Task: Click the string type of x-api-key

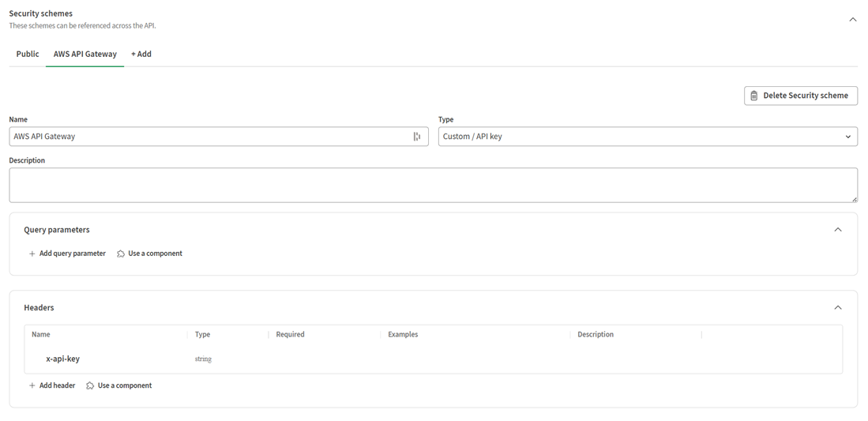Action: (203, 359)
